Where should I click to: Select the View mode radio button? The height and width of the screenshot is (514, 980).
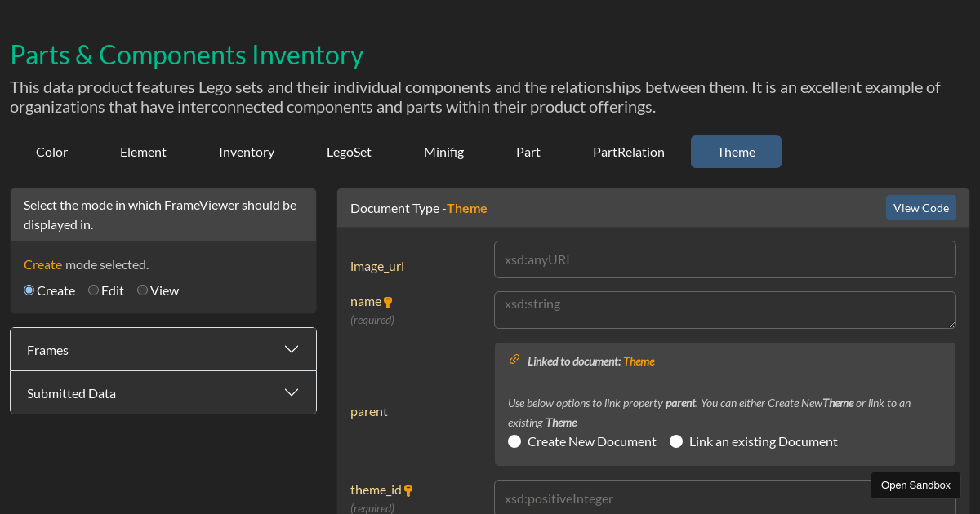(x=142, y=290)
